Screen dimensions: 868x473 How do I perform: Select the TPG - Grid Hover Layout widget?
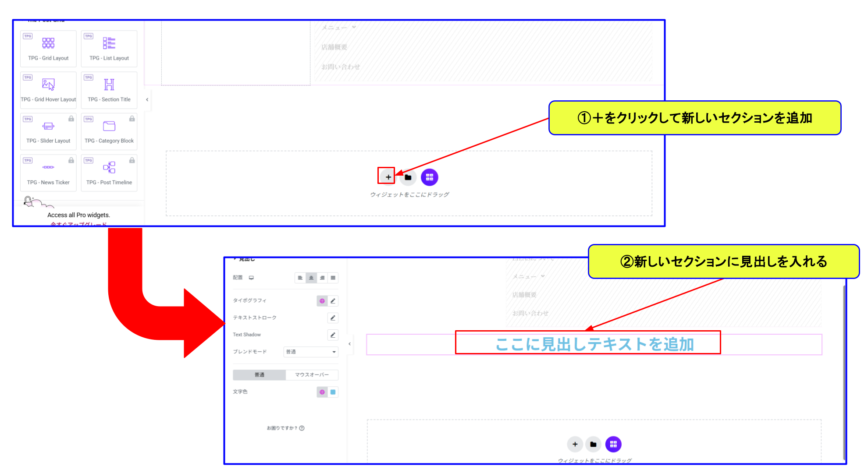[x=48, y=90]
